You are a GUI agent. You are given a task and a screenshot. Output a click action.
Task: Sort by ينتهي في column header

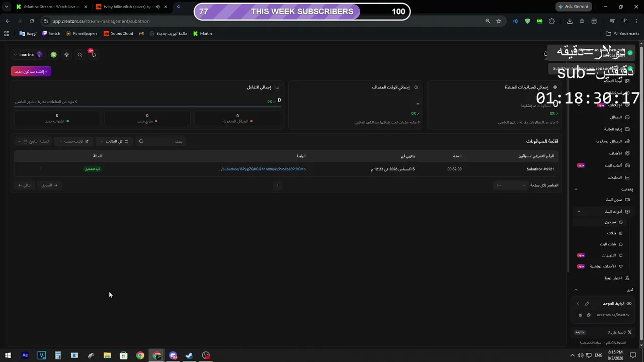408,156
